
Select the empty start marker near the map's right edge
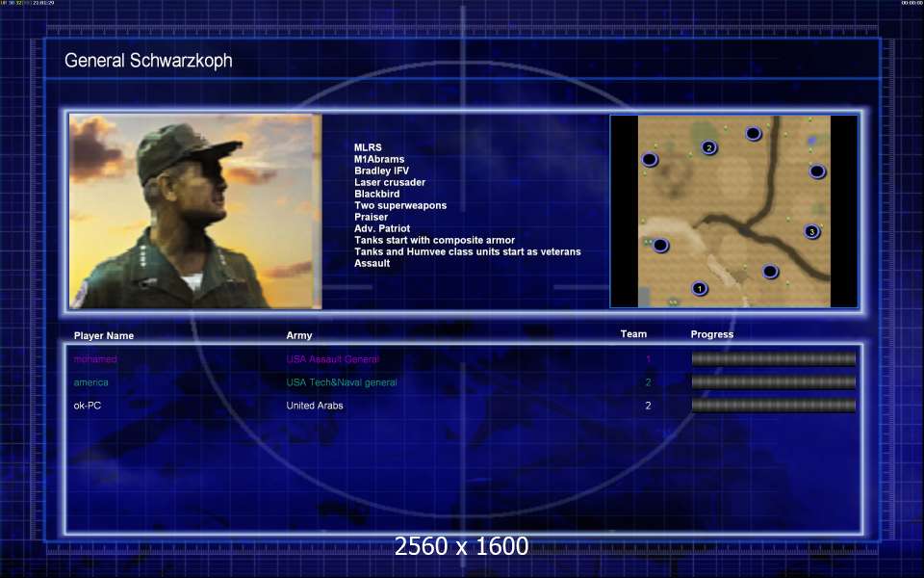pyautogui.click(x=816, y=171)
